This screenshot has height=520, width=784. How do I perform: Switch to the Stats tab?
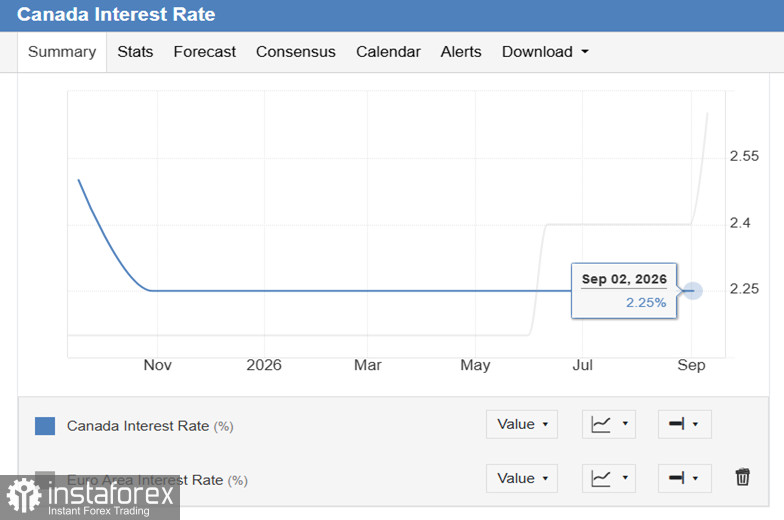(135, 52)
